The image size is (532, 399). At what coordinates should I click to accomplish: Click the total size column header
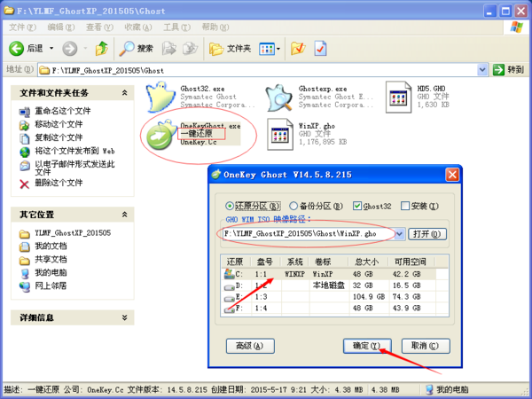[x=368, y=262]
